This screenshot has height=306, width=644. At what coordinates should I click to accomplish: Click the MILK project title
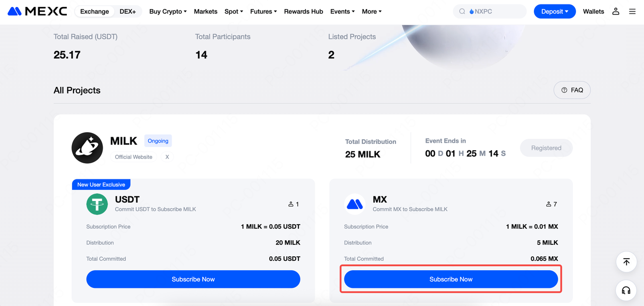[x=124, y=141]
